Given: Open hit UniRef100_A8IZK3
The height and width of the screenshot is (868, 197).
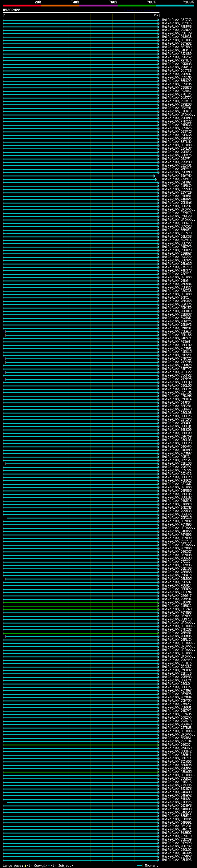Looking at the screenshot, I should coord(177,20).
